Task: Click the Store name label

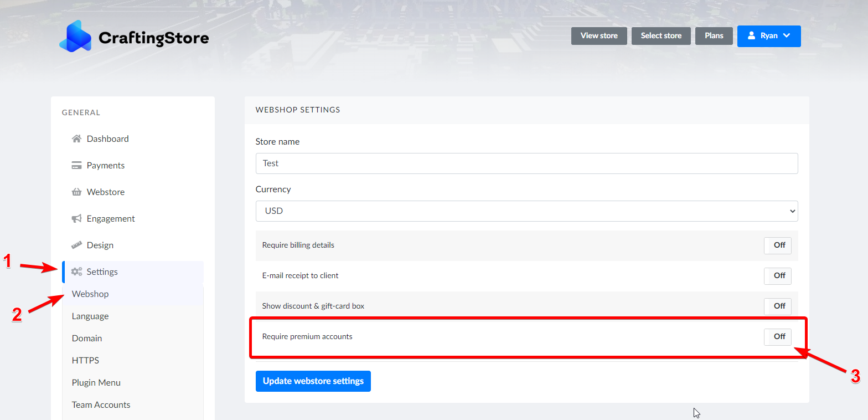Action: pyautogui.click(x=277, y=142)
